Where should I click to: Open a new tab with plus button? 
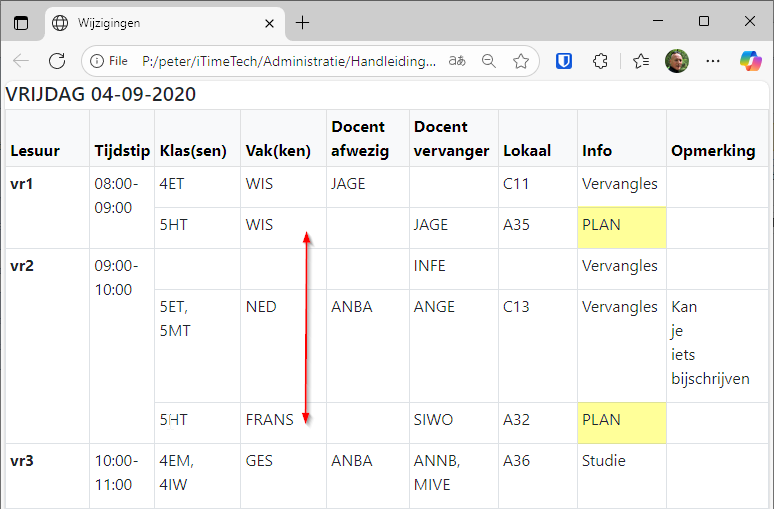(302, 23)
